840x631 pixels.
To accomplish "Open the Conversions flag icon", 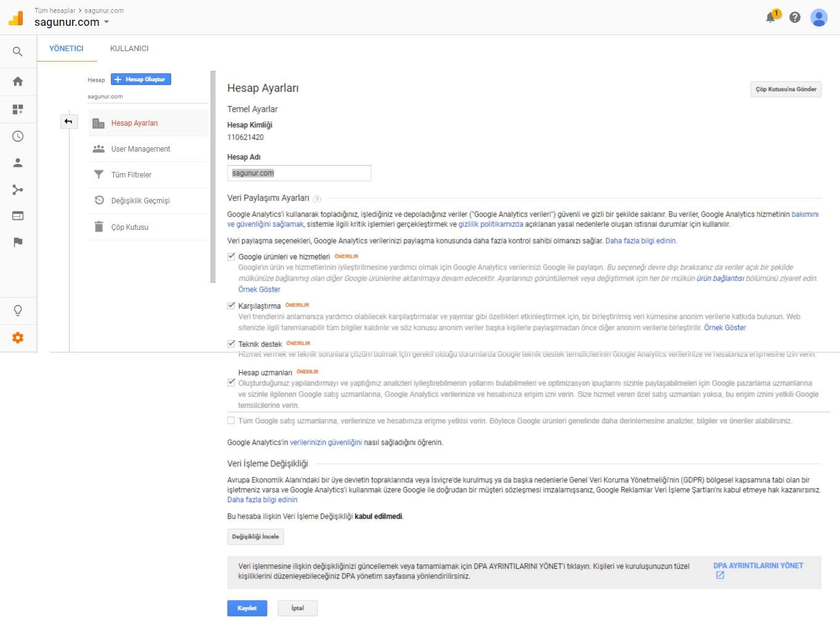I will (18, 242).
